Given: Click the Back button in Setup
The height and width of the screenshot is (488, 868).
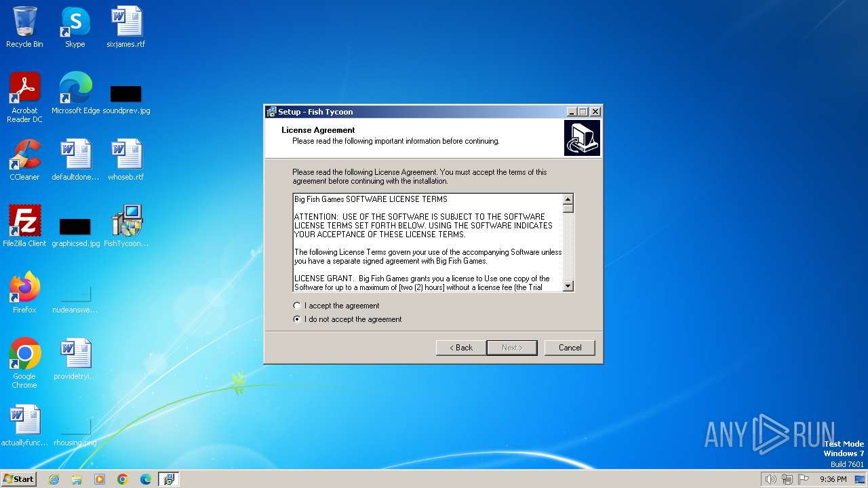Looking at the screenshot, I should coord(460,348).
